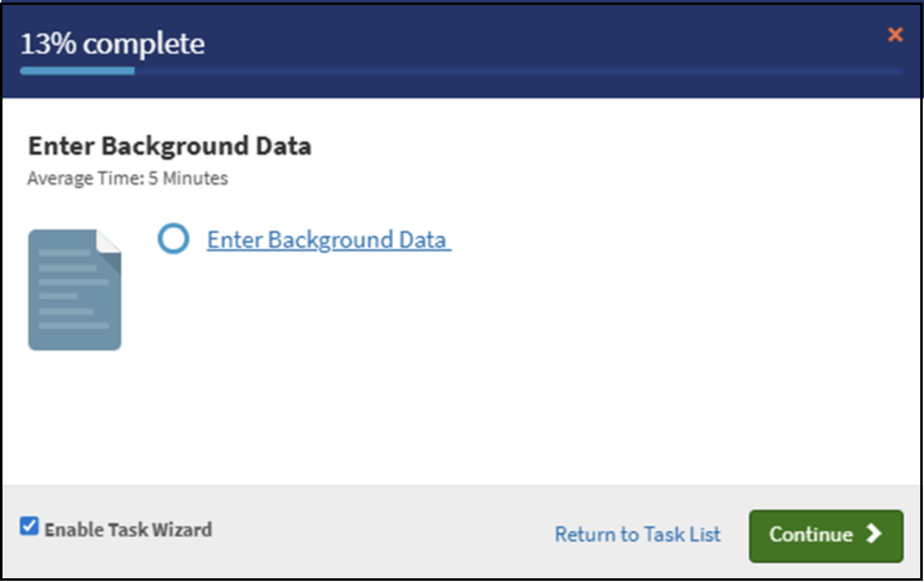
Task: Click the folded corner of the document icon
Action: pos(110,242)
